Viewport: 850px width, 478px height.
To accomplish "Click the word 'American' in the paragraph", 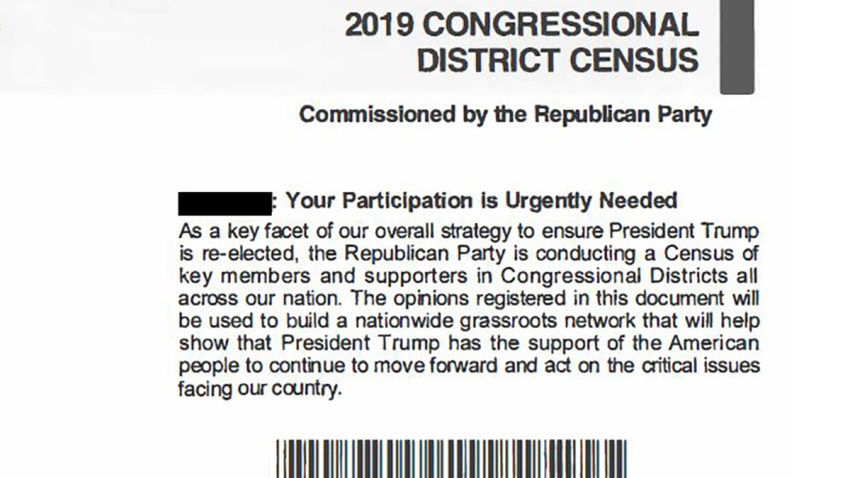I will pos(713,343).
